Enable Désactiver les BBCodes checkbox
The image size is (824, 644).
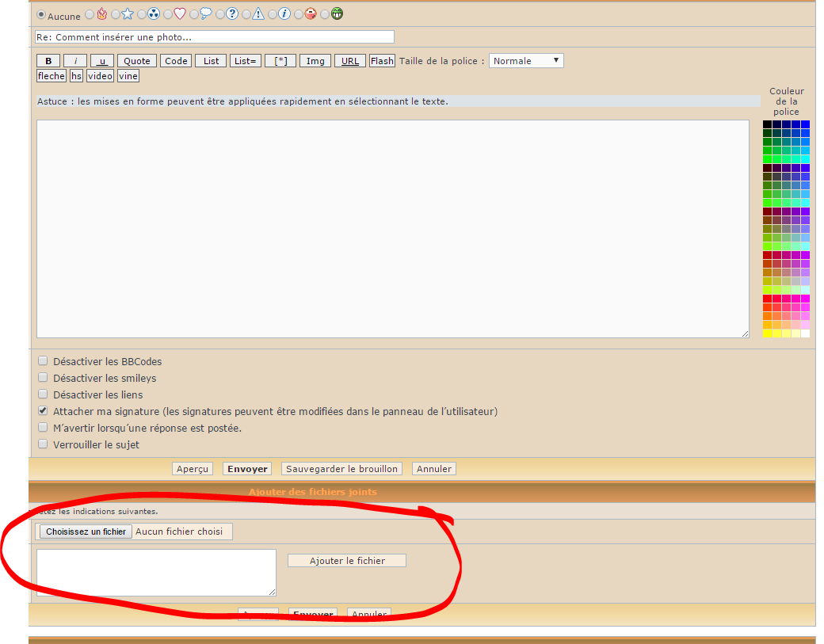43,361
